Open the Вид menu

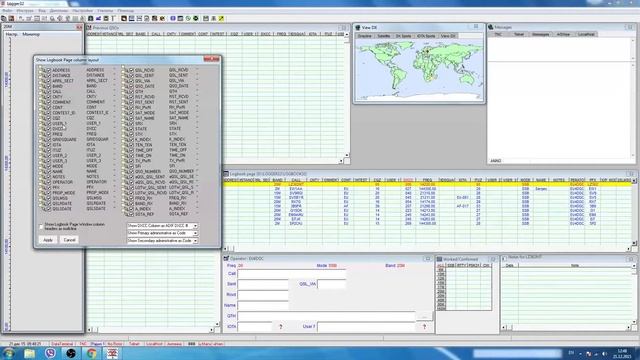coord(42,11)
